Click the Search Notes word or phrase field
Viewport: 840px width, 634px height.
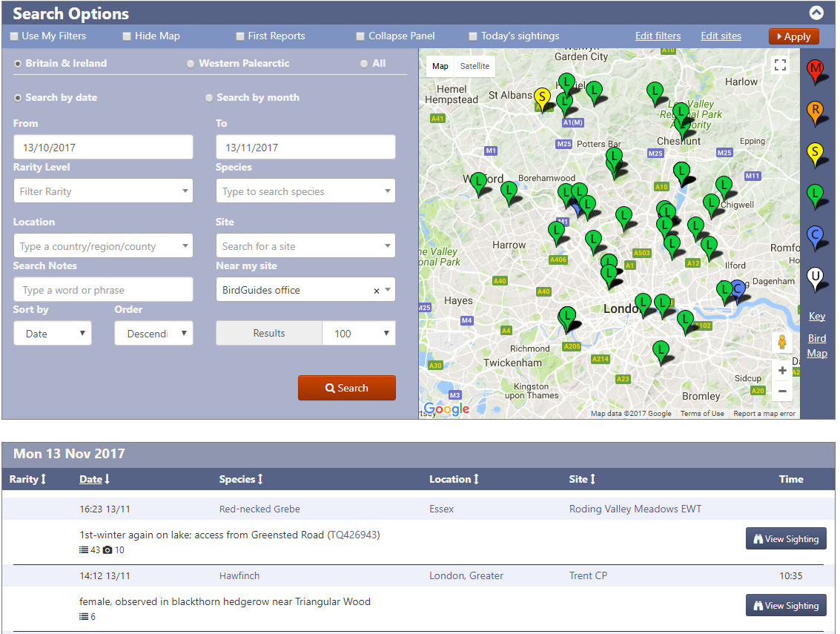(103, 289)
